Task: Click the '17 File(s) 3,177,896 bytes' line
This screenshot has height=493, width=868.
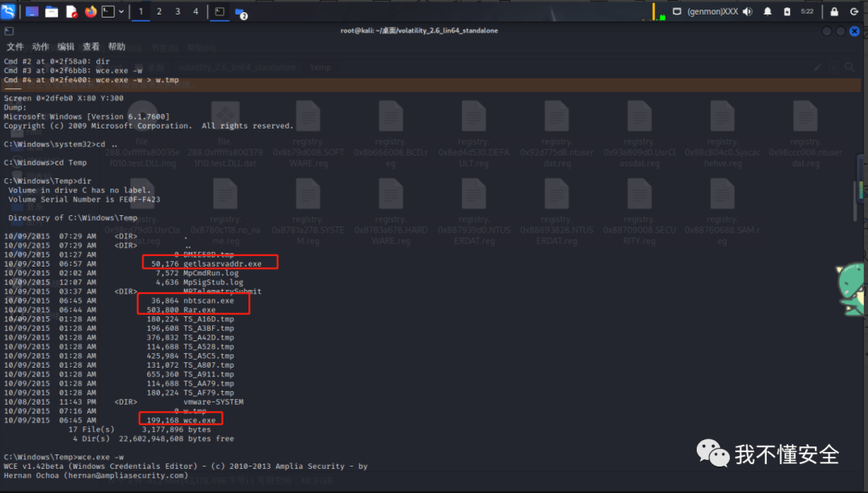Action: pyautogui.click(x=140, y=430)
